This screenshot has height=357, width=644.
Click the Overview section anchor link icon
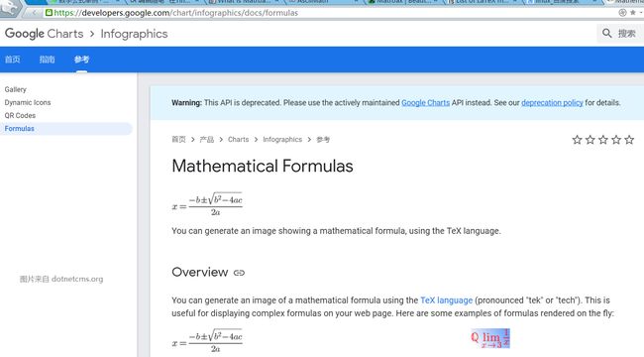239,273
